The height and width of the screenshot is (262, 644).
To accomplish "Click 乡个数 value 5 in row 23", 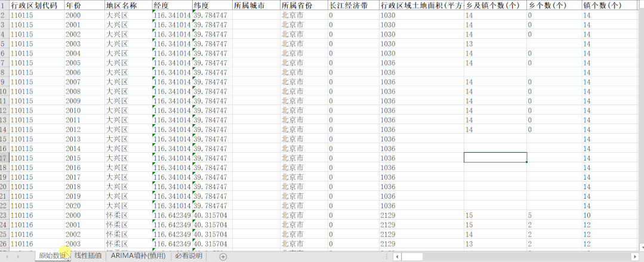I will [554, 215].
